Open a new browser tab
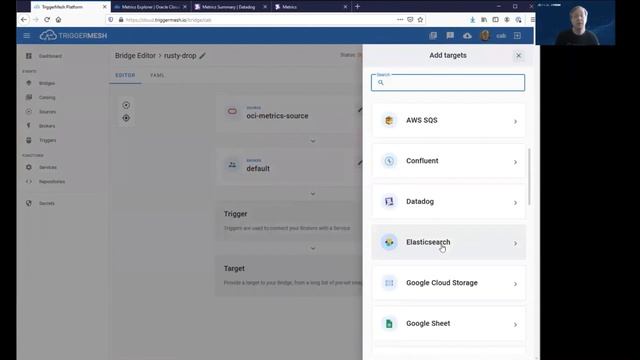640x360 pixels. pyautogui.click(x=357, y=7)
